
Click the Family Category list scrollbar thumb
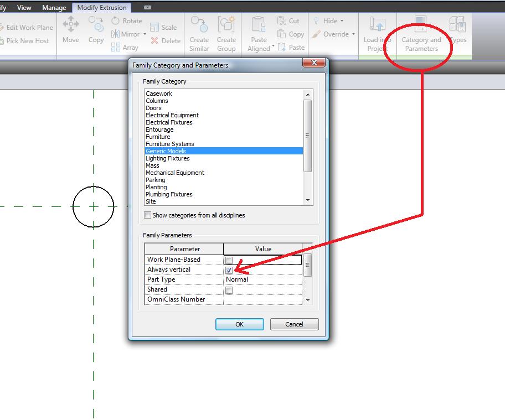point(307,136)
